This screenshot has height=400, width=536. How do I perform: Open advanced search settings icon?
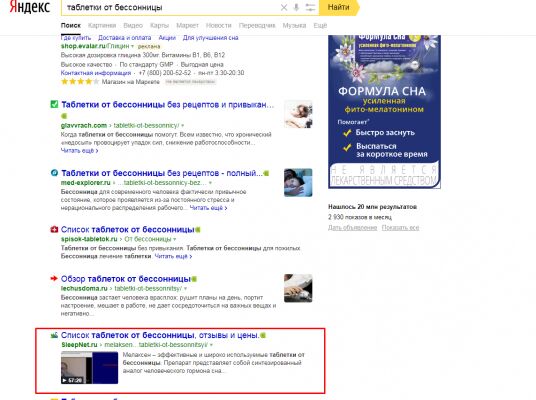point(310,8)
